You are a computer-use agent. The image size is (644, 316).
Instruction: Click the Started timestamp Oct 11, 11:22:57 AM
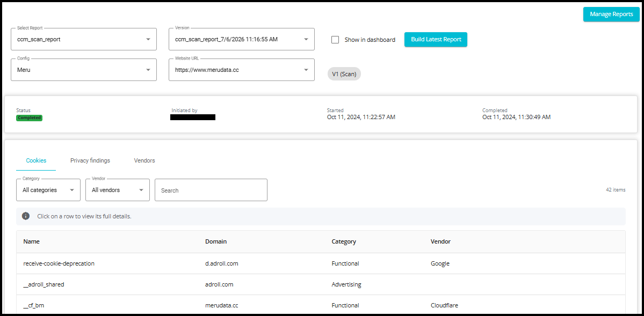[361, 117]
